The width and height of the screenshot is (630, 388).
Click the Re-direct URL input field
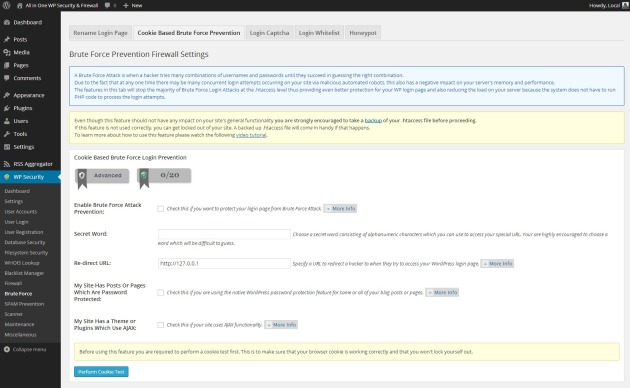[224, 263]
